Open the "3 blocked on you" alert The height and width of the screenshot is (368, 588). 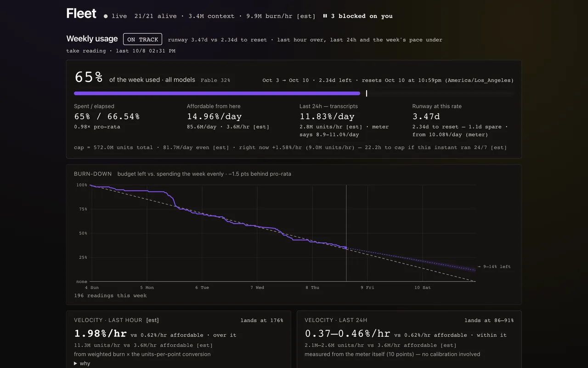tap(358, 16)
